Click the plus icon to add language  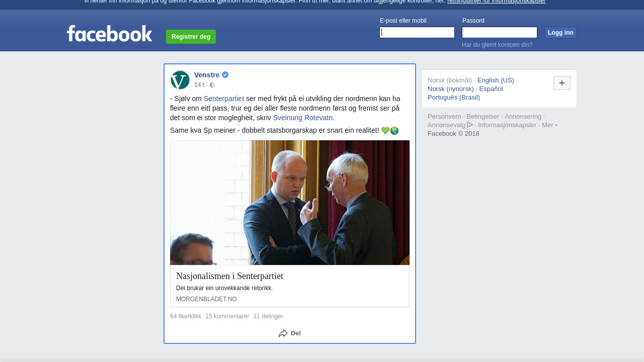[x=562, y=83]
